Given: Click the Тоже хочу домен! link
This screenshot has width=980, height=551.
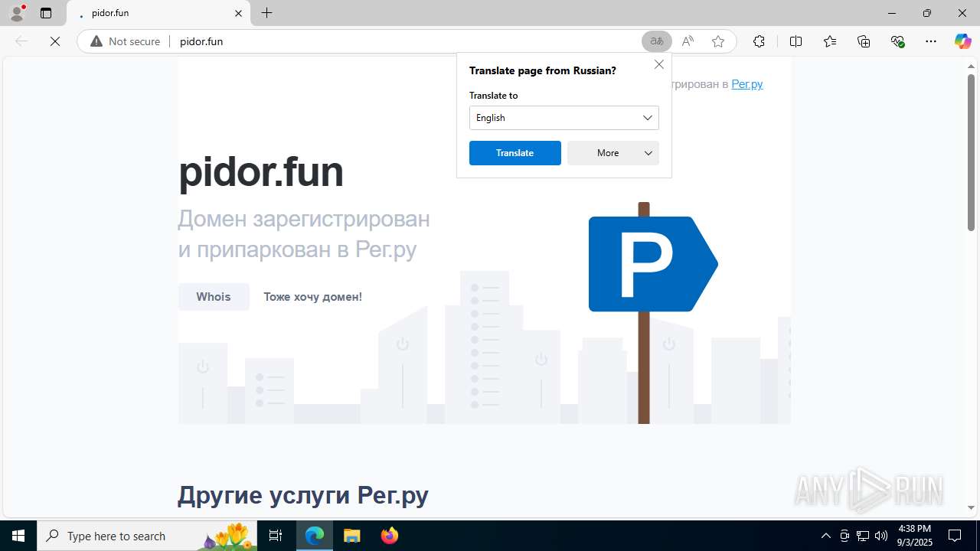Looking at the screenshot, I should 312,297.
